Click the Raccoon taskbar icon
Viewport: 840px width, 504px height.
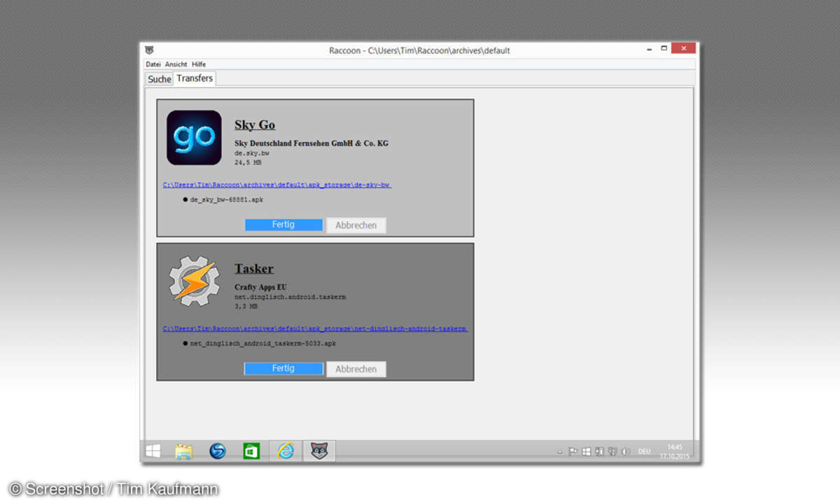point(319,451)
